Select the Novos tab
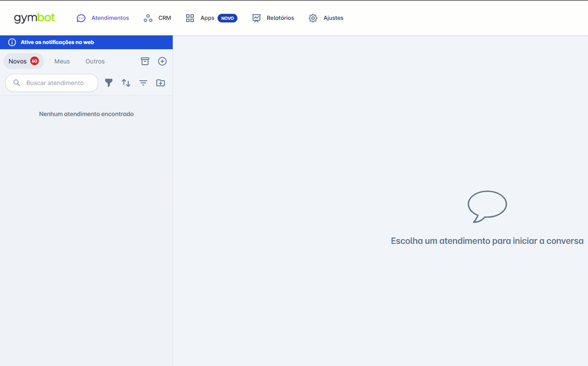588x366 pixels. pyautogui.click(x=24, y=61)
